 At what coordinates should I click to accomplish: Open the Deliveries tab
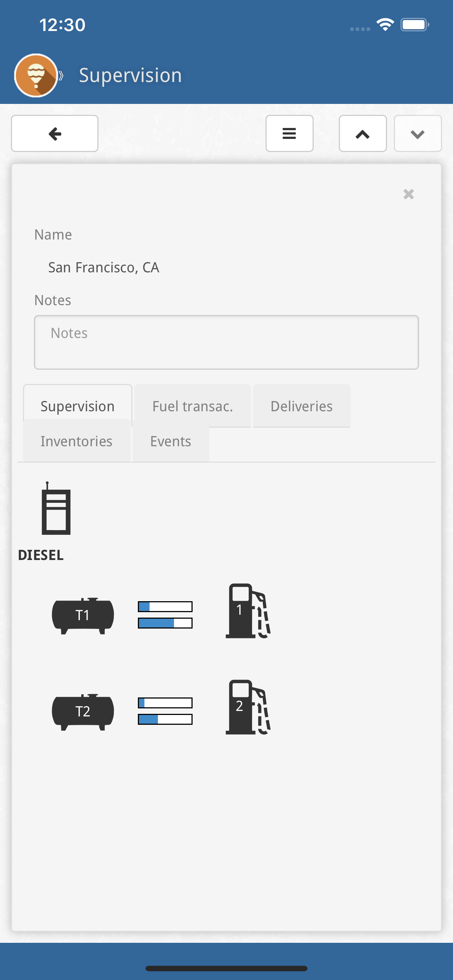coord(302,406)
